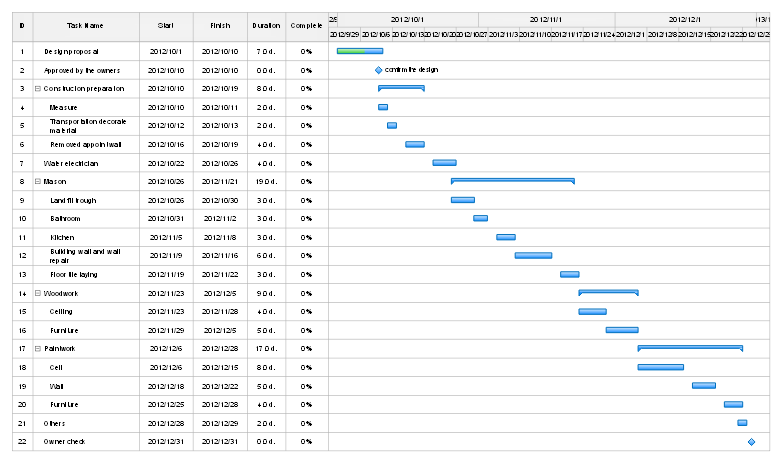Click the Floor tile laying task row
The image size is (780, 461).
[x=74, y=274]
